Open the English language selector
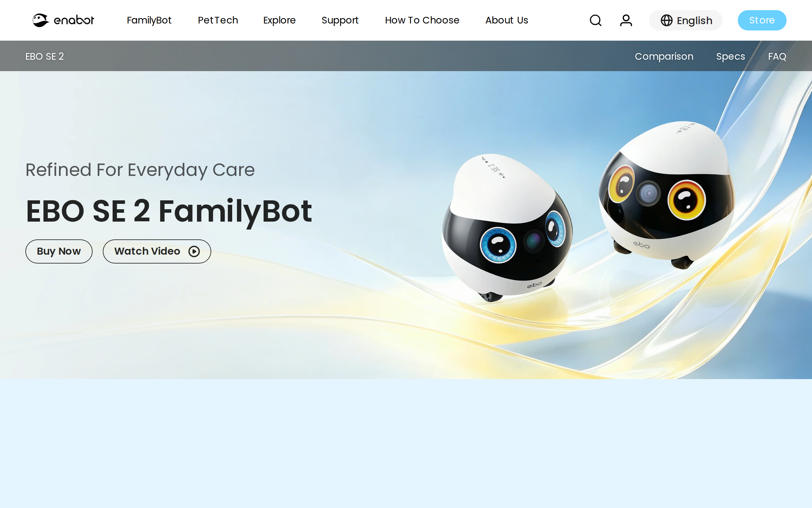Image resolution: width=812 pixels, height=508 pixels. pyautogui.click(x=685, y=21)
